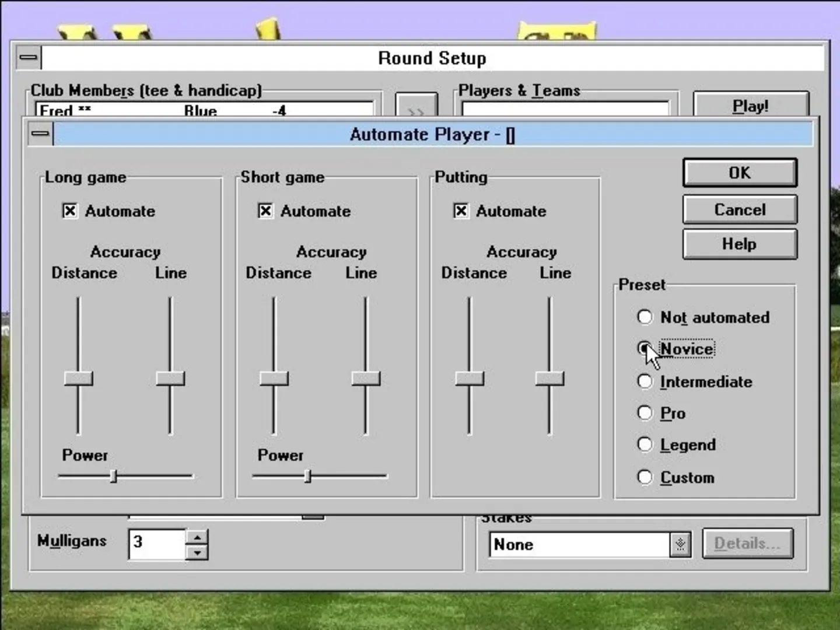
Task: Click the Long game Power slider handle
Action: coord(114,477)
